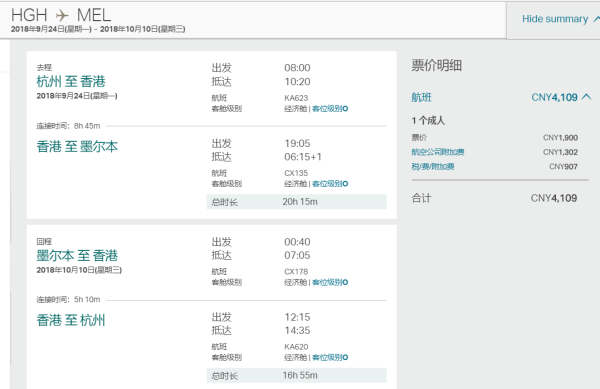Open 客位级别 link for flight CX178
Image resolution: width=600 pixels, height=389 pixels.
pos(330,282)
